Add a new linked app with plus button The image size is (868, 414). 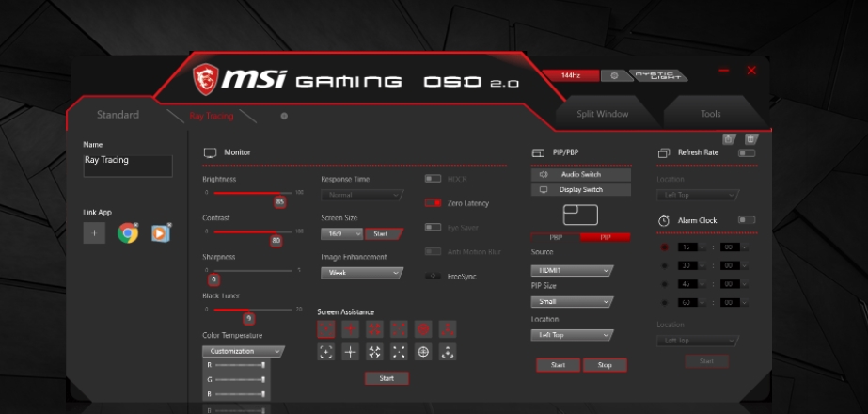click(x=94, y=233)
